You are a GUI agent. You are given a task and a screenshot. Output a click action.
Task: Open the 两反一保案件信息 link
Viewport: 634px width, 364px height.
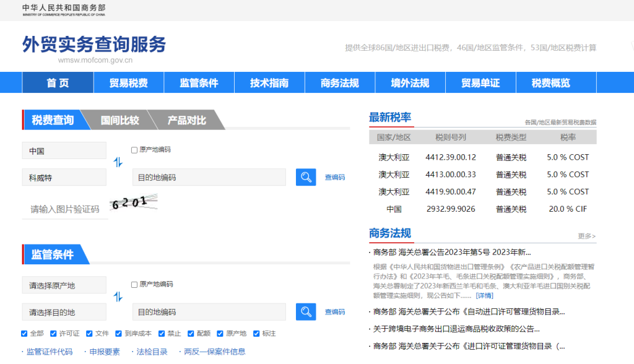pyautogui.click(x=215, y=352)
